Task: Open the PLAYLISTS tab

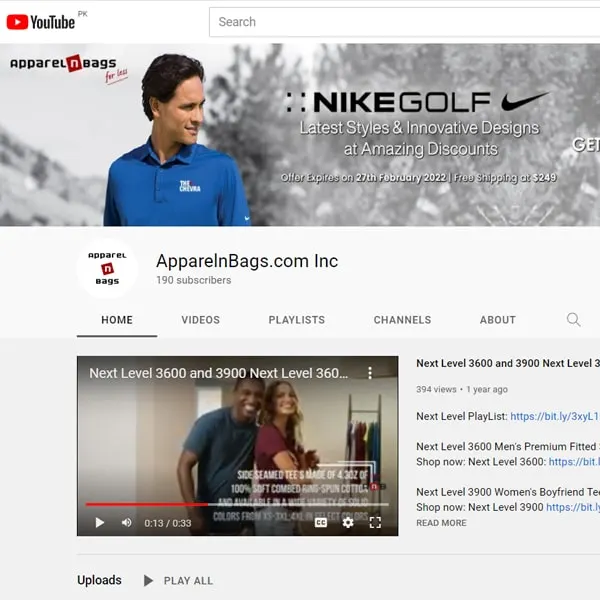Action: [x=297, y=320]
